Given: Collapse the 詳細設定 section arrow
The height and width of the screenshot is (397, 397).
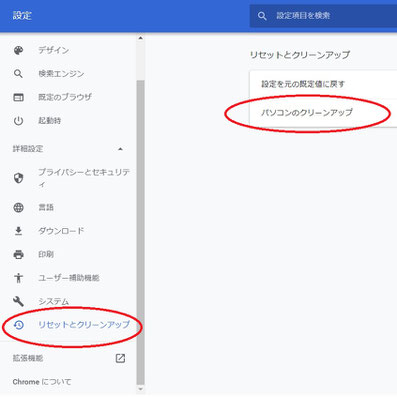Looking at the screenshot, I should 120,149.
